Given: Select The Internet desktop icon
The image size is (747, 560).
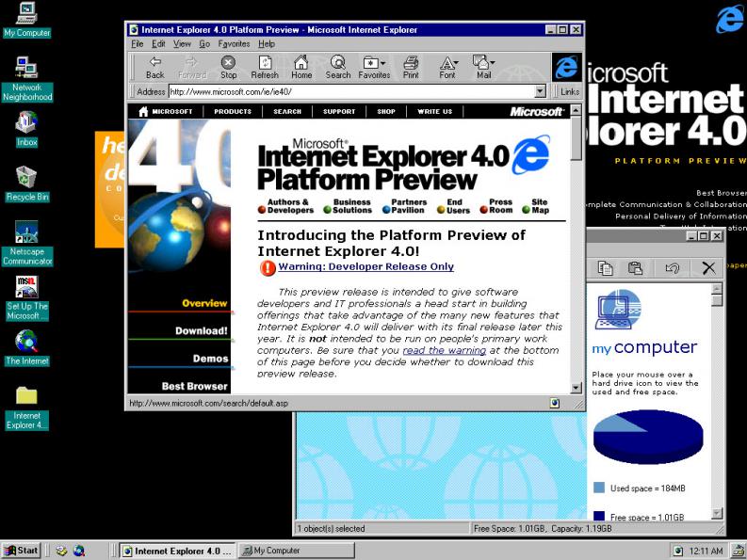Looking at the screenshot, I should pos(26,348).
